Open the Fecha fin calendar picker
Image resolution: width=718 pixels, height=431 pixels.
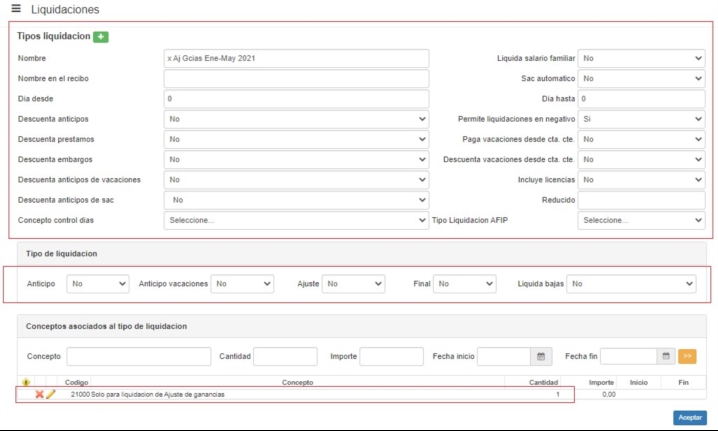pyautogui.click(x=666, y=356)
